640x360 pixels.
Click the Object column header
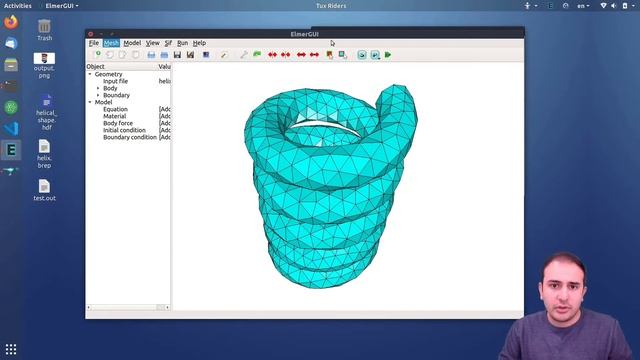[122, 66]
